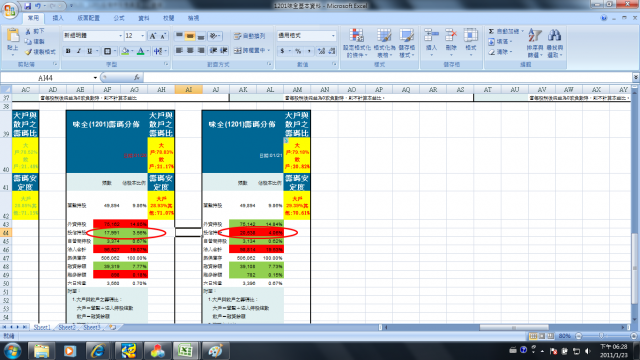Open Format as Table gallery
This screenshot has height=360, width=640.
click(x=384, y=42)
